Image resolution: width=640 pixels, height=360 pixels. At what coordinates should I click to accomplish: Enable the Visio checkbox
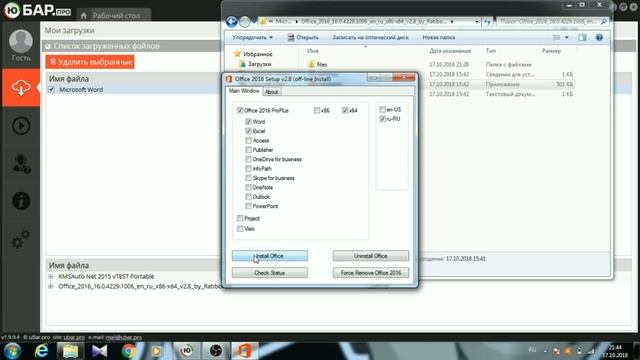[240, 229]
